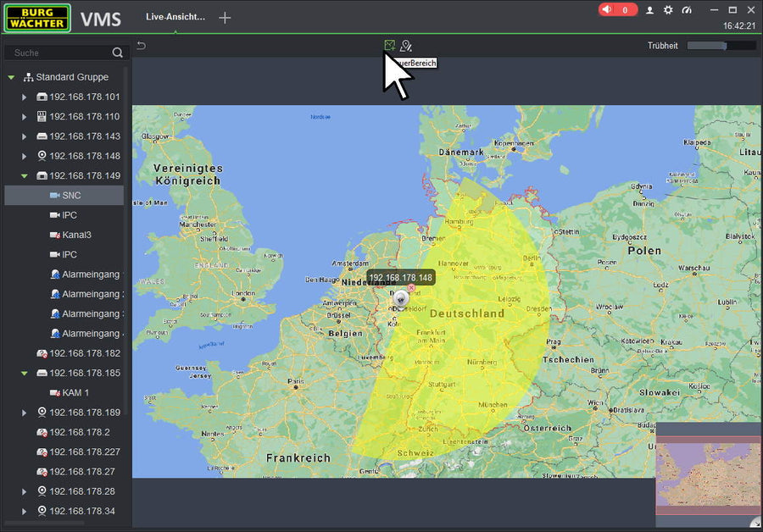Select KAM 1 camera in device tree

point(75,393)
